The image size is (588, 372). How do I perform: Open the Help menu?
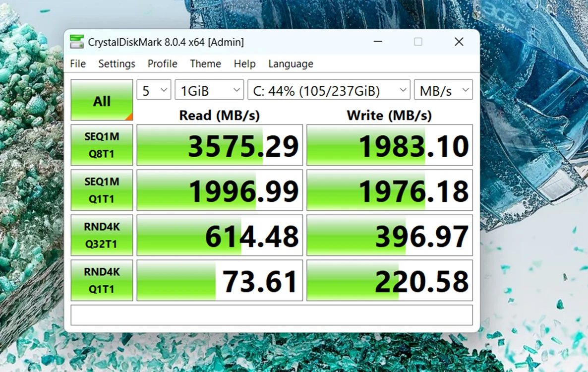click(244, 64)
